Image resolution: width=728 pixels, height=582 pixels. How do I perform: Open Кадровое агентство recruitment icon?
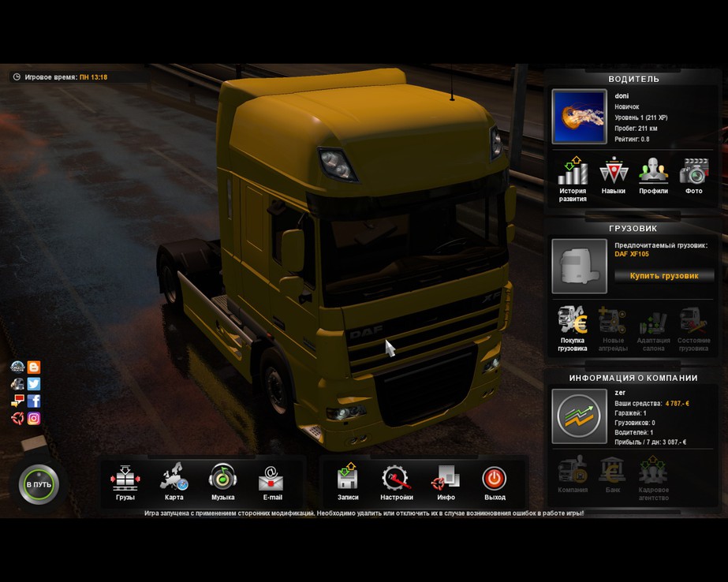point(653,479)
